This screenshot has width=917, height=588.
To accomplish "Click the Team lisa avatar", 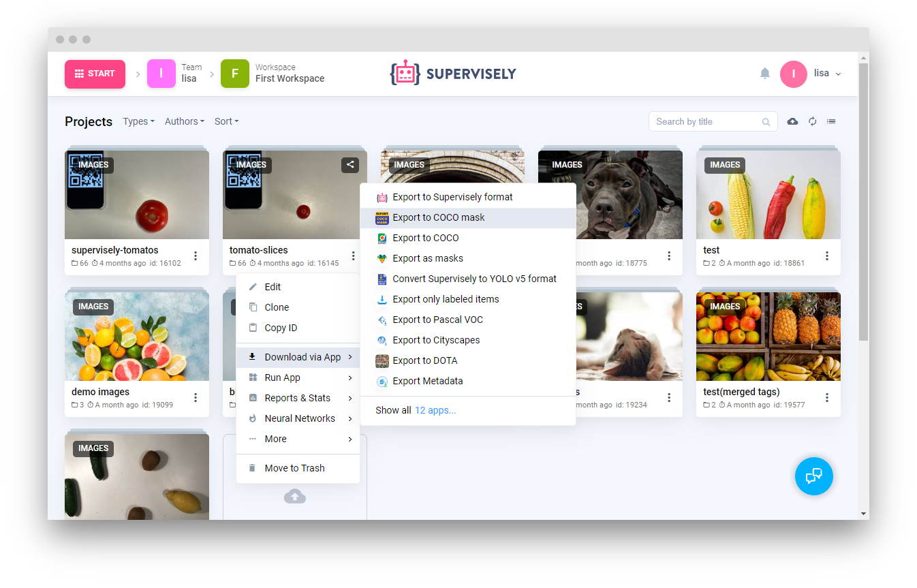I will (161, 72).
